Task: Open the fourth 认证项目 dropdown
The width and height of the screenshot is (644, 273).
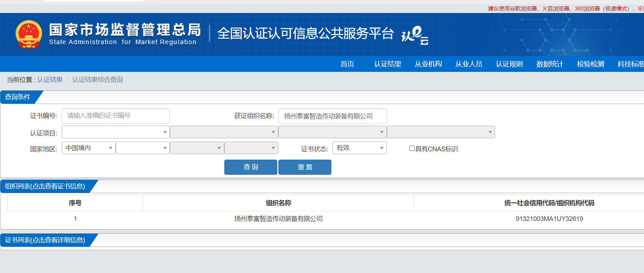Action: (x=441, y=132)
